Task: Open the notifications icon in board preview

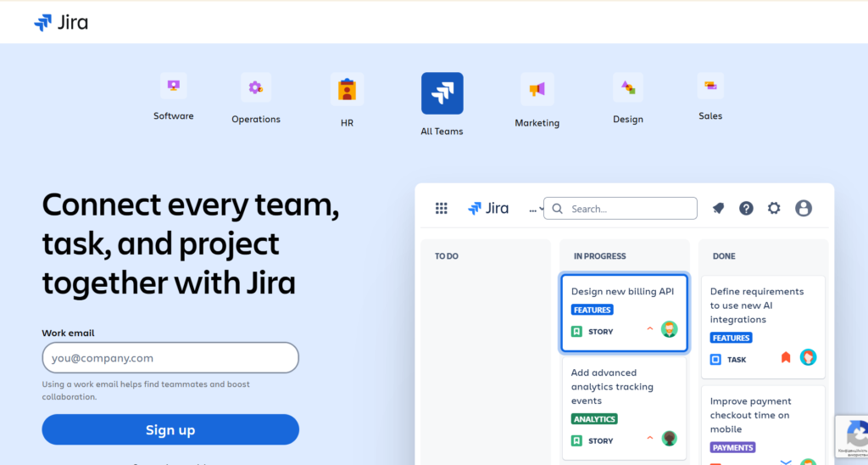Action: coord(718,209)
